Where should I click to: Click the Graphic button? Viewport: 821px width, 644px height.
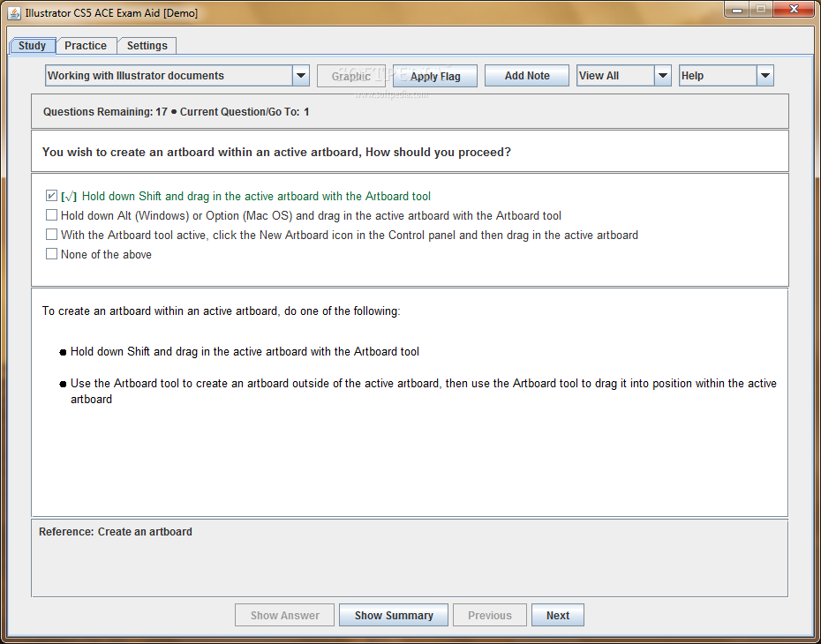350,76
